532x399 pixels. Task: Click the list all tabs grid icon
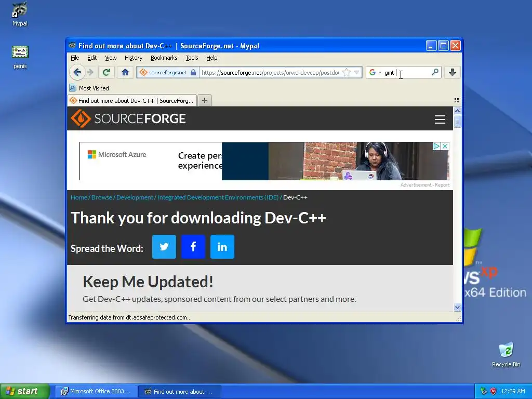coord(456,100)
